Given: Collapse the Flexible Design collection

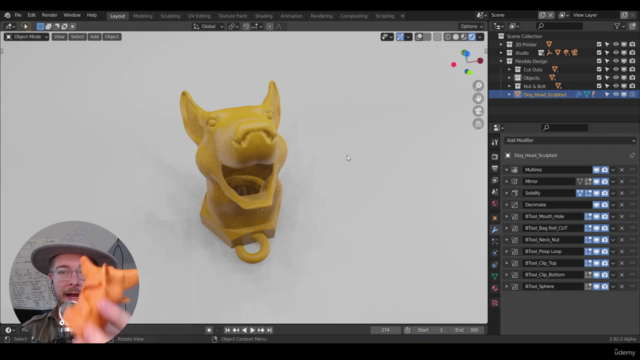Looking at the screenshot, I should [501, 61].
